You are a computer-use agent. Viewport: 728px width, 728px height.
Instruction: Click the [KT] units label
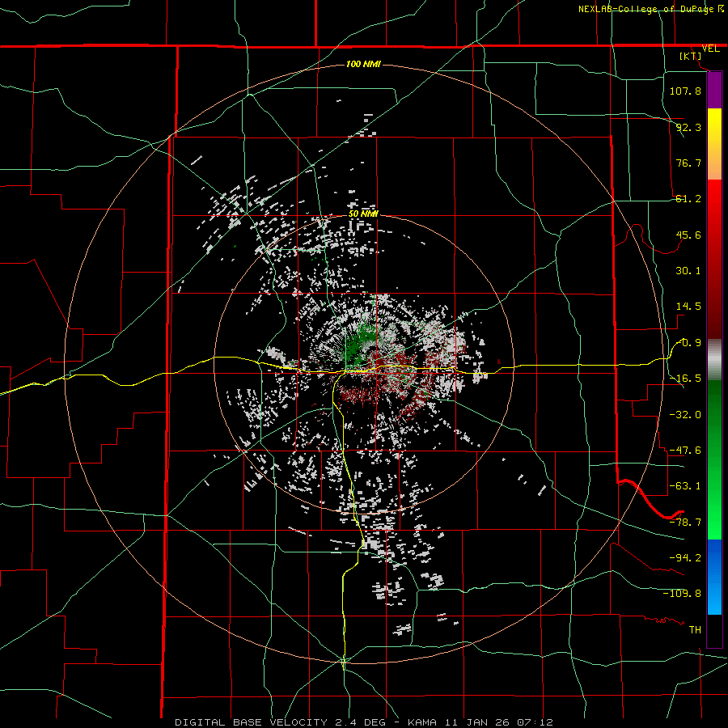[x=691, y=56]
